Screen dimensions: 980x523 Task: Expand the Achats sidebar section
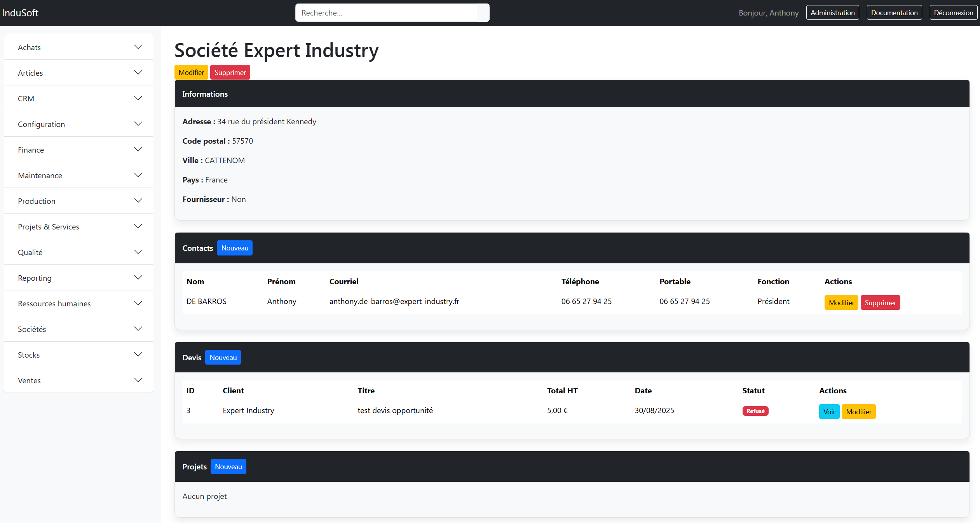pos(78,47)
